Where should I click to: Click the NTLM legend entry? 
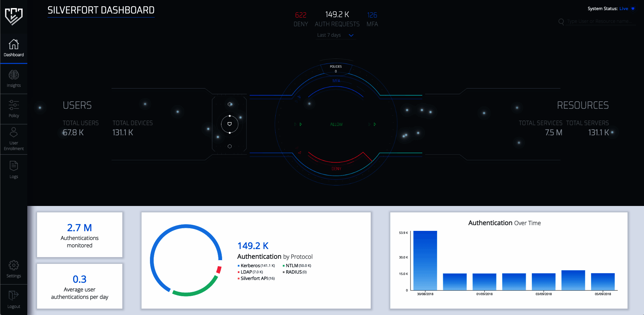pos(297,266)
